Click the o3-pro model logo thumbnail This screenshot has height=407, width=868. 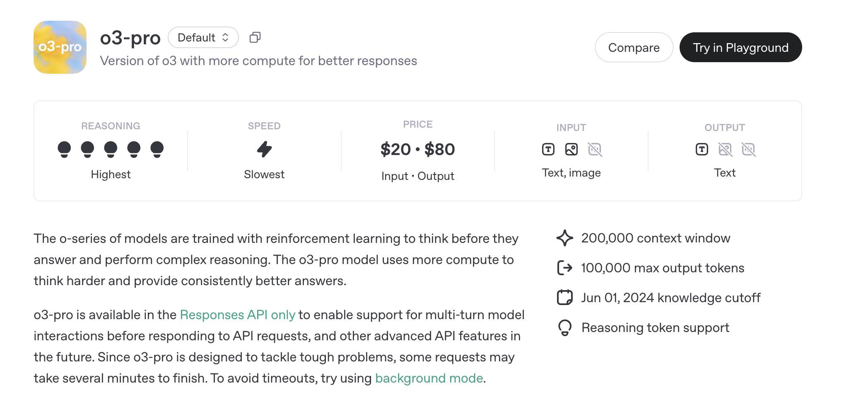coord(60,47)
